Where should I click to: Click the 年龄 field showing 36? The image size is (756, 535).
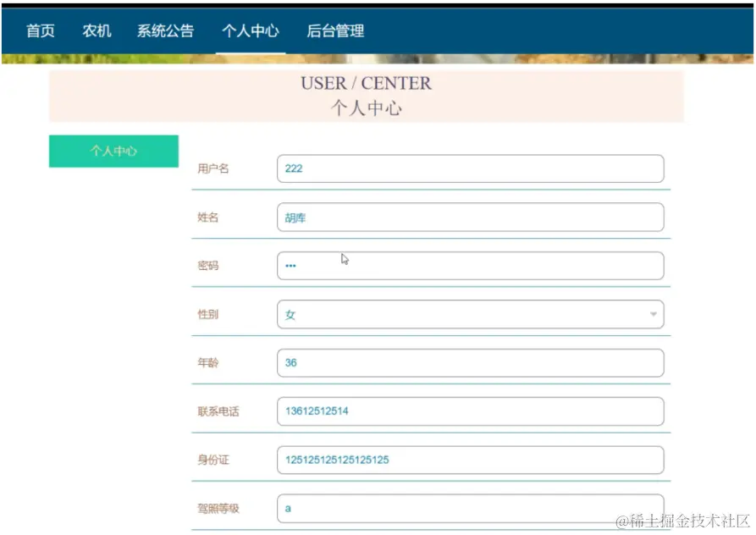pos(470,362)
